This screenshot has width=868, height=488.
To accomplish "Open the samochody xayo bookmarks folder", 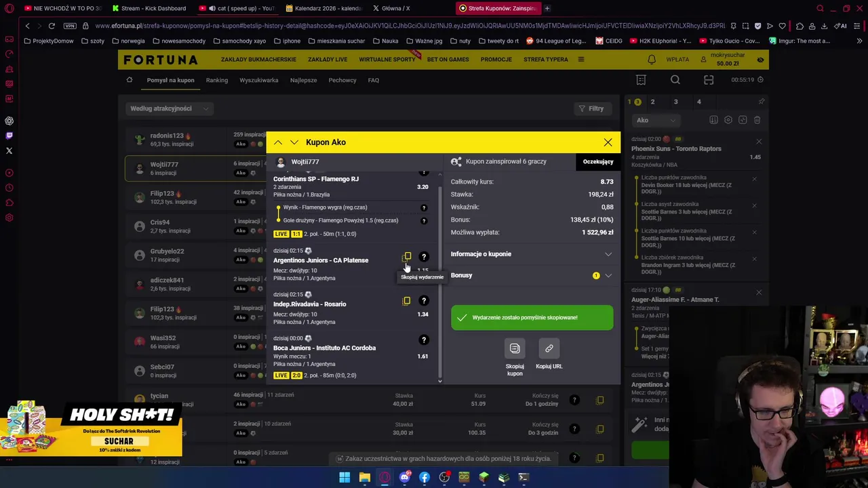I will point(239,41).
